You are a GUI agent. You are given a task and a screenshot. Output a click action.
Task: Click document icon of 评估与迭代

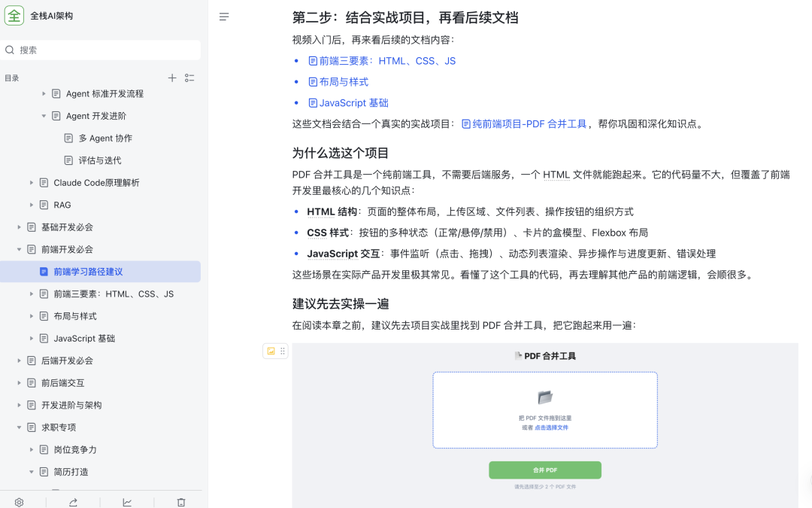(x=68, y=160)
